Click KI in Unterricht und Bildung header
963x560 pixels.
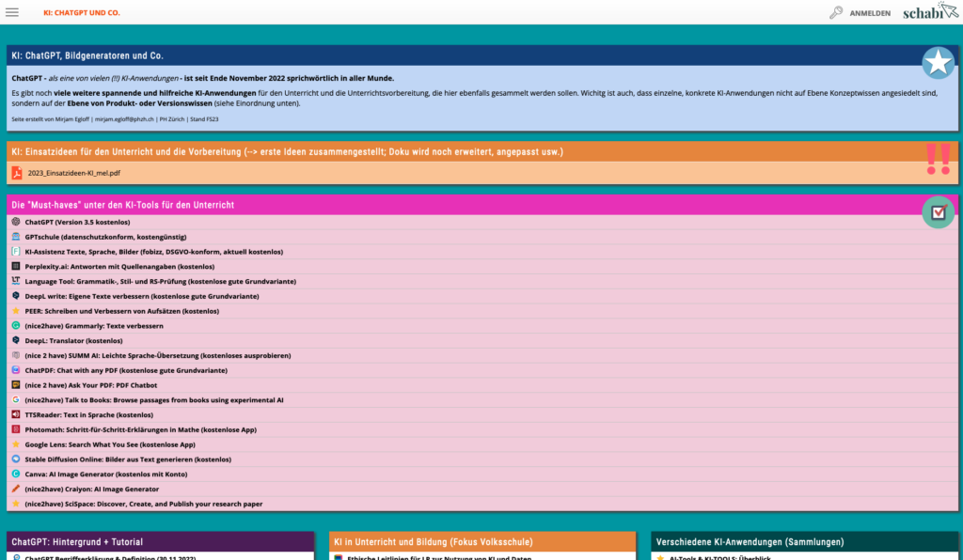tap(434, 542)
